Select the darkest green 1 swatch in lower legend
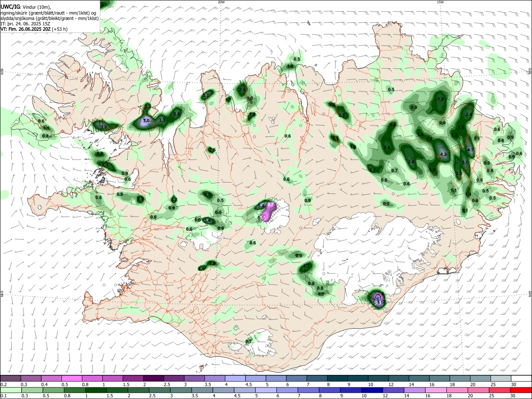Screen dimensions: 532x399 pos(96,390)
